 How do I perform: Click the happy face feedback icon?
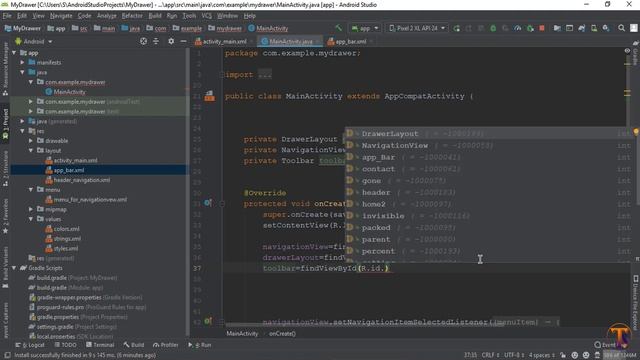[575, 355]
